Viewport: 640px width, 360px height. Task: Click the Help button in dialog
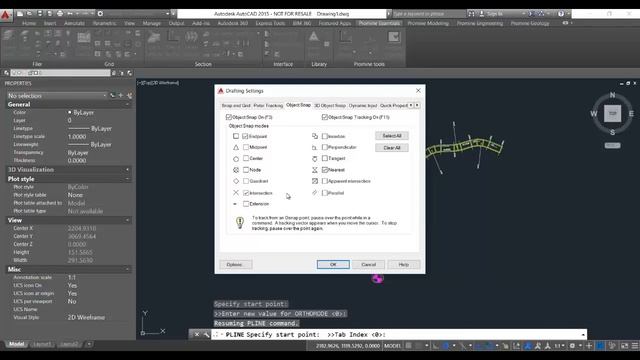pos(404,264)
